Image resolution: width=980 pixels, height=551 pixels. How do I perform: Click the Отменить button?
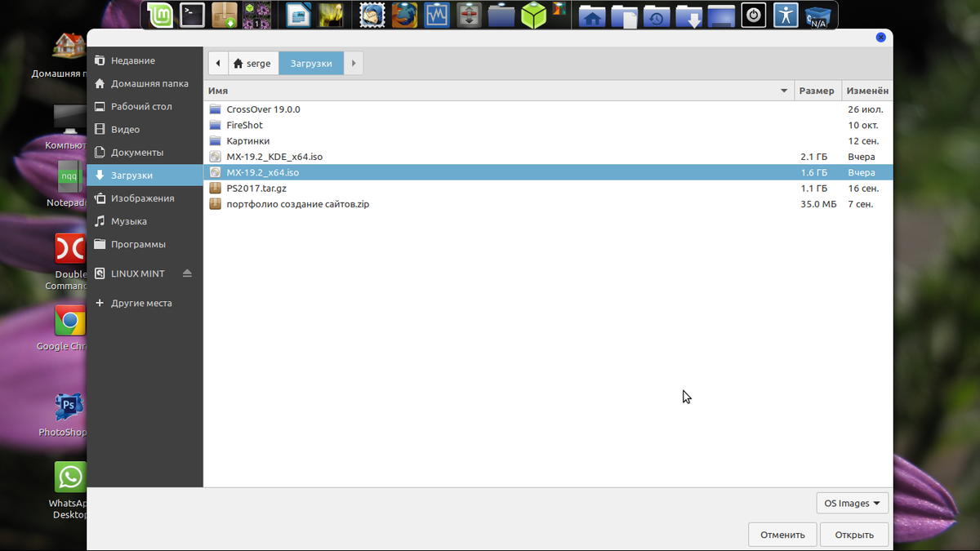782,535
